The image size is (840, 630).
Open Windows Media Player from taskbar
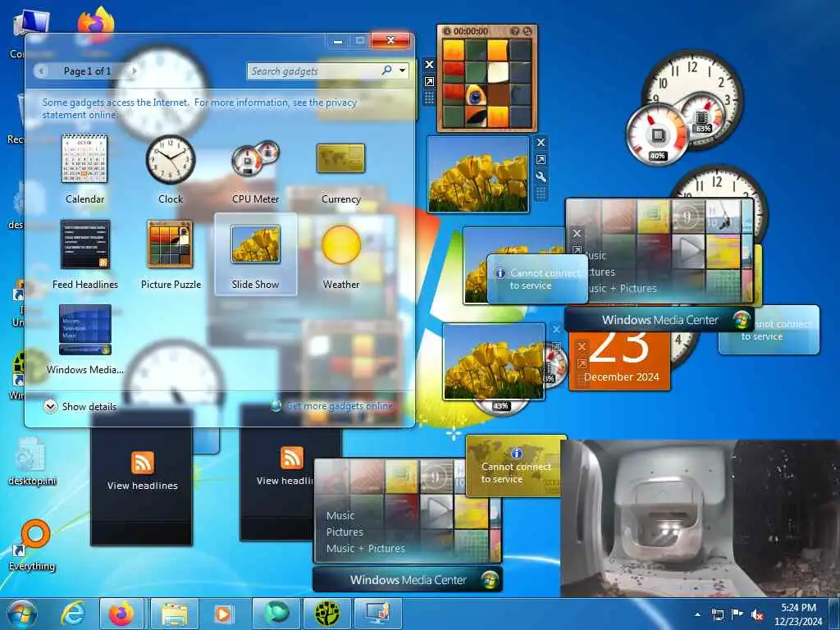point(223,614)
